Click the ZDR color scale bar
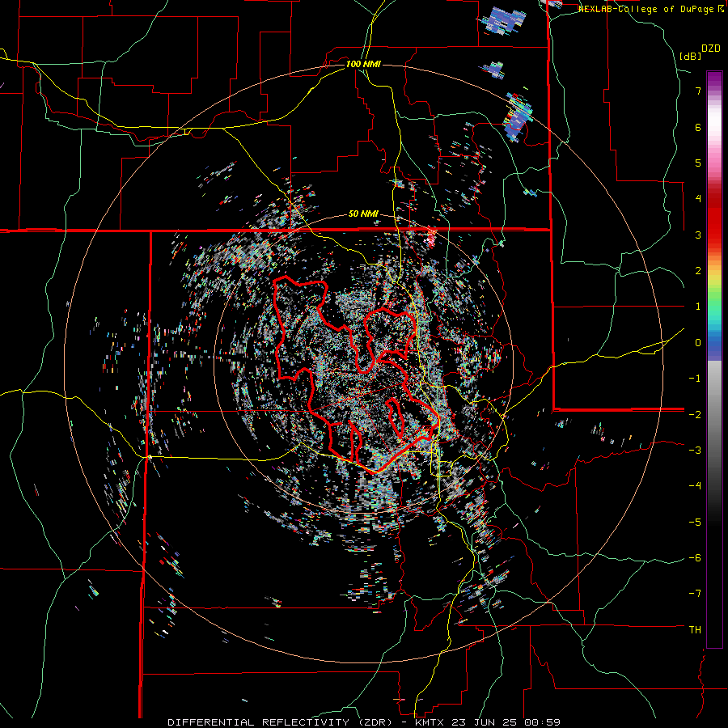The image size is (728, 728). 714,359
